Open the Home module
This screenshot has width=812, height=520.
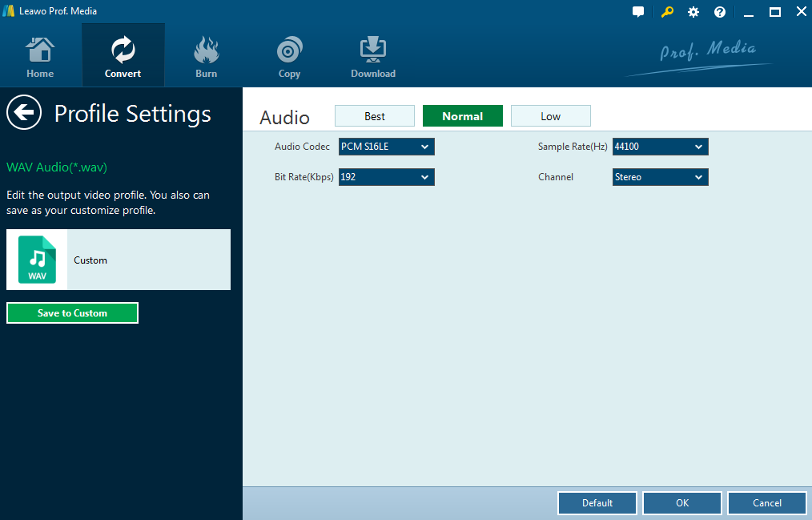coord(40,56)
